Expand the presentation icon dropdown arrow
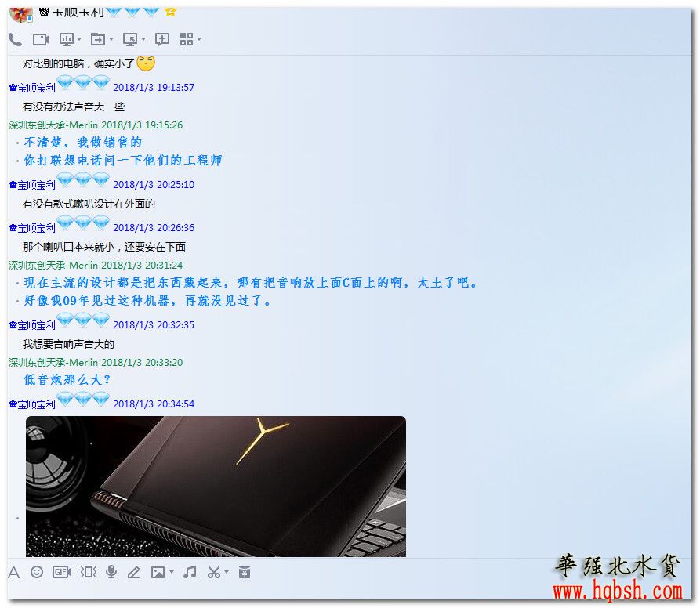The height and width of the screenshot is (608, 700). pyautogui.click(x=79, y=39)
